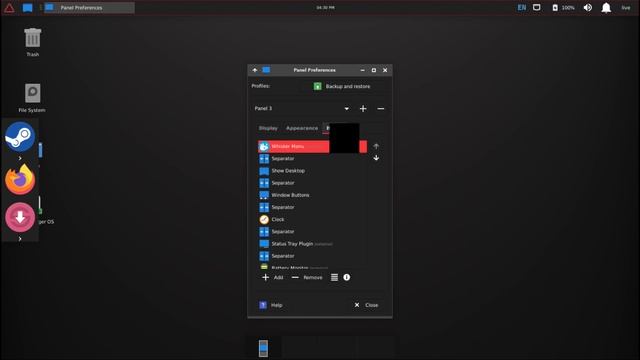Viewport: 640px width, 360px height.
Task: Select the Show Desktop row
Action: 312,171
